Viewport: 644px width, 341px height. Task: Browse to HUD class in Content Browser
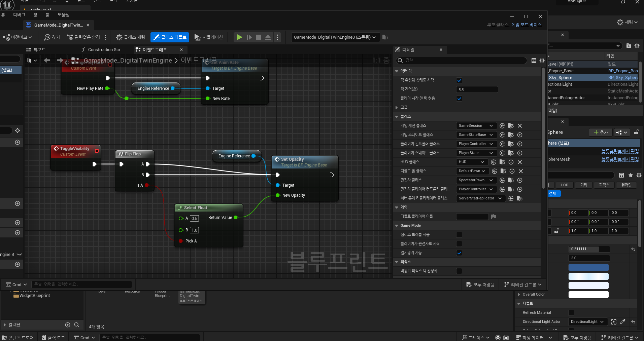click(502, 162)
